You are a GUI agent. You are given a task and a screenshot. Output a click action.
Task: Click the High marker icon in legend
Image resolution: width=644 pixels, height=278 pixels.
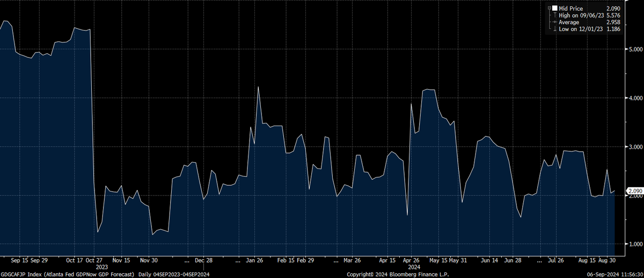[555, 16]
